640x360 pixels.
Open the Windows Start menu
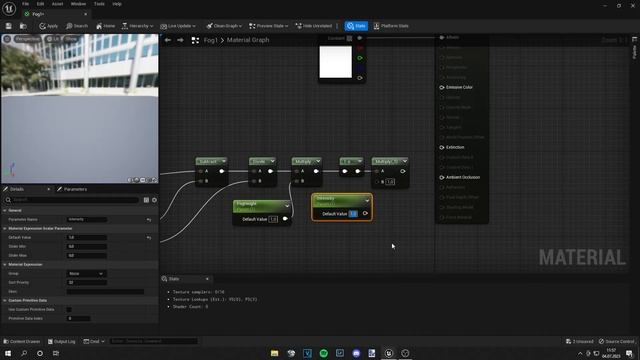(x=8, y=353)
